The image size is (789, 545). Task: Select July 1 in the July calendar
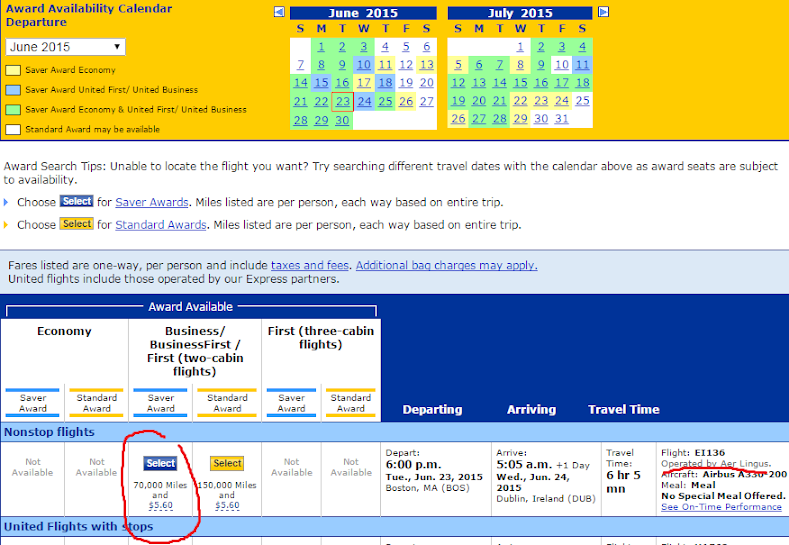(520, 47)
